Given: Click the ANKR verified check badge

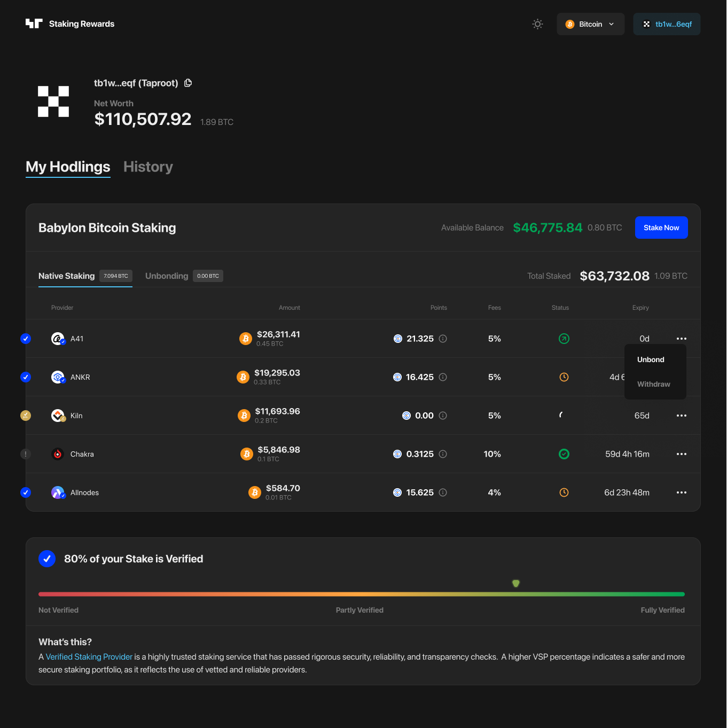Looking at the screenshot, I should click(x=26, y=377).
